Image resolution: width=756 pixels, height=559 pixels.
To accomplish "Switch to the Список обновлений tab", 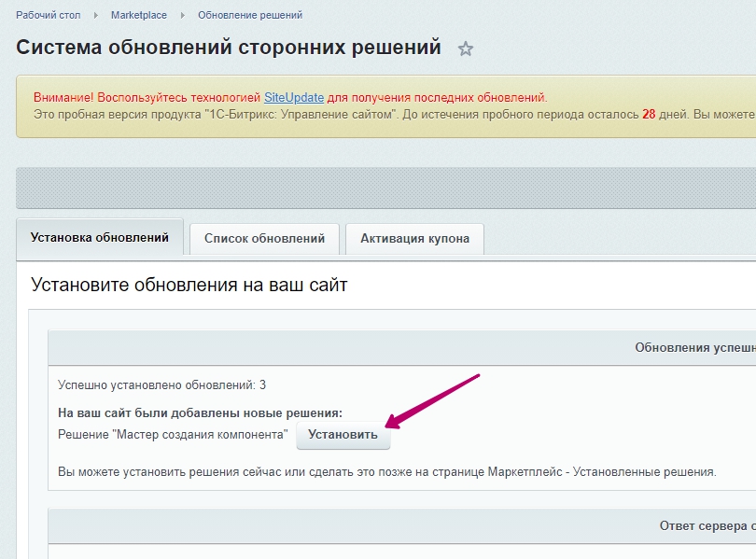I will [x=264, y=239].
